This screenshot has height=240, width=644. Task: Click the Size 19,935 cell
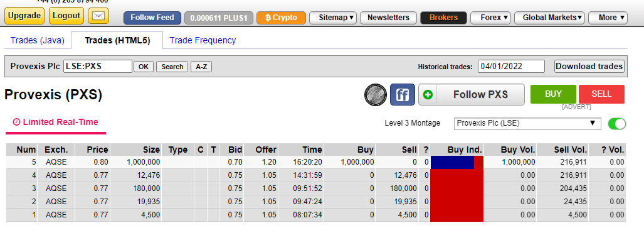pos(136,202)
